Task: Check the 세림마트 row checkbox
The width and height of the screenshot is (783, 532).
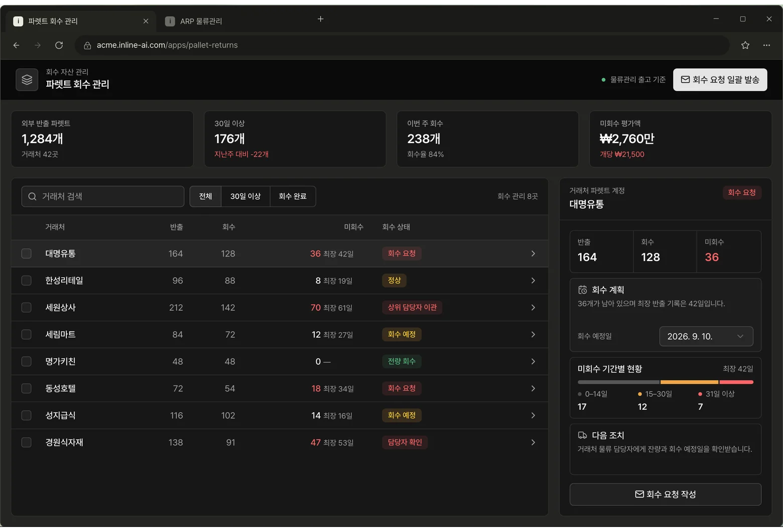Action: (26, 334)
